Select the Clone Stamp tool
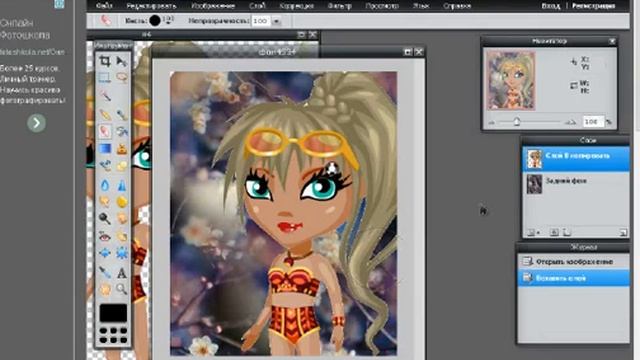The image size is (640, 360). 122,149
